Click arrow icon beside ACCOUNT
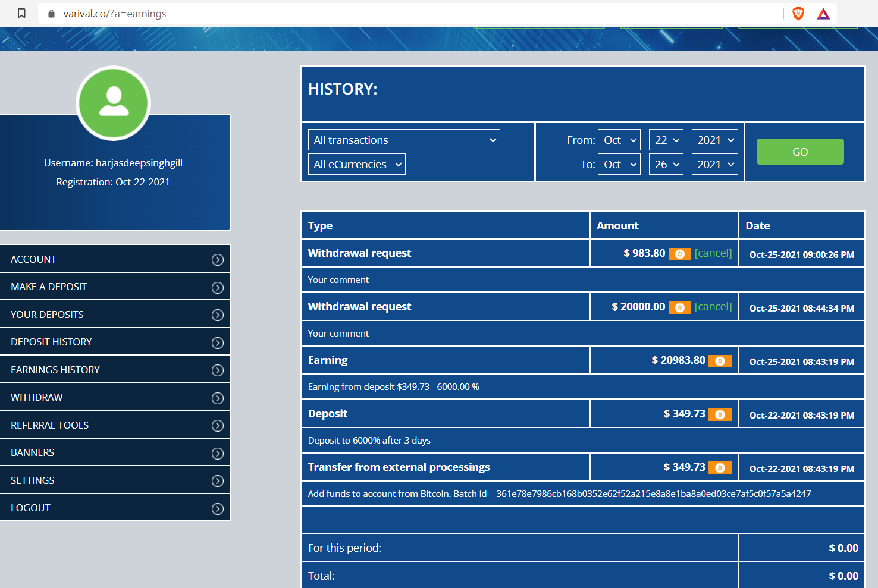Viewport: 878px width, 588px height. pos(218,260)
